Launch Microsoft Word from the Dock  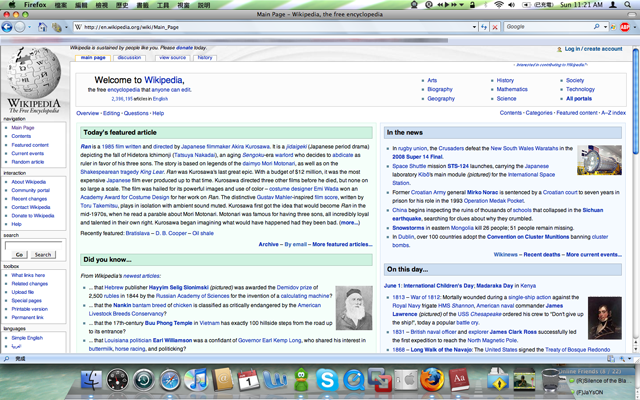pyautogui.click(x=275, y=380)
